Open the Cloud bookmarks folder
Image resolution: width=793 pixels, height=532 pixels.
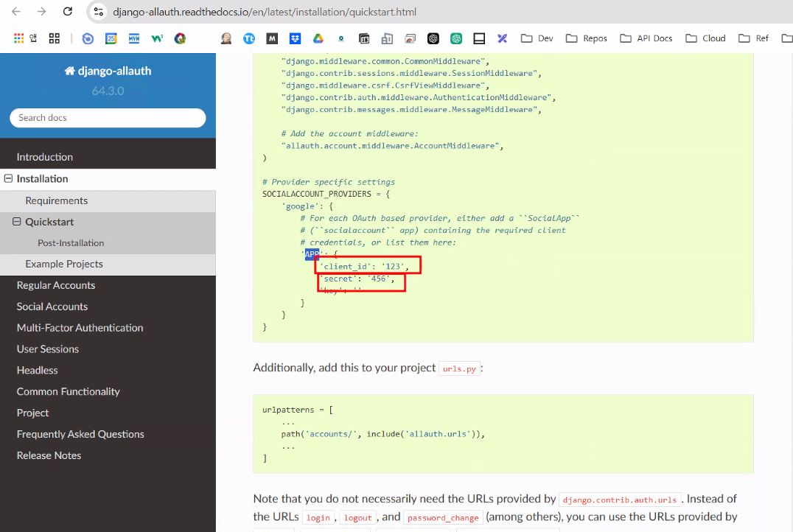[x=705, y=38]
